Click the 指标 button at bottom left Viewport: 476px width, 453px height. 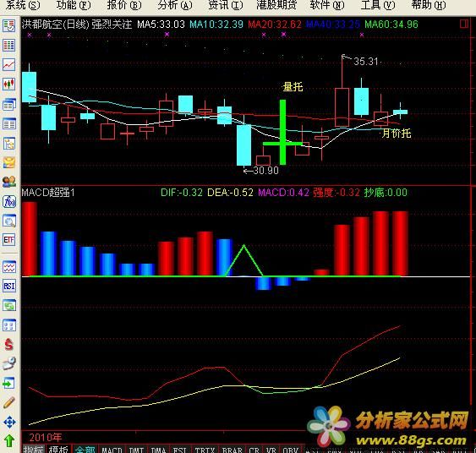pyautogui.click(x=33, y=450)
